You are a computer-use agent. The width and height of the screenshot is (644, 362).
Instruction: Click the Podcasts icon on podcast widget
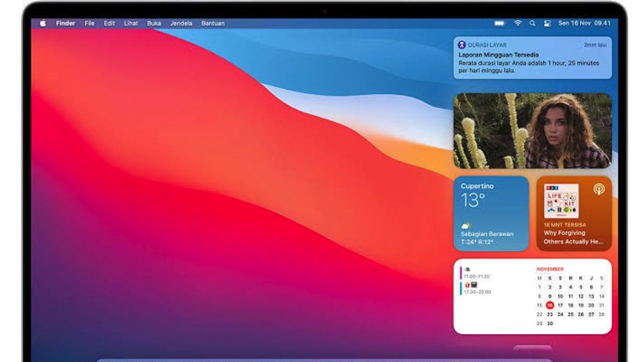600,188
